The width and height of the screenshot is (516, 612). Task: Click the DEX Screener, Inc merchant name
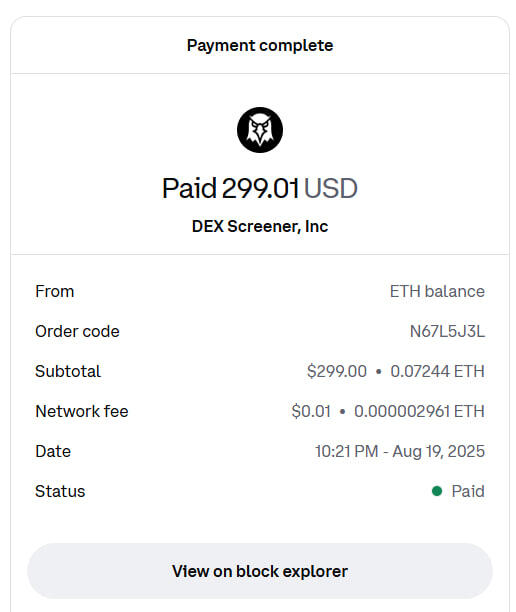tap(260, 226)
